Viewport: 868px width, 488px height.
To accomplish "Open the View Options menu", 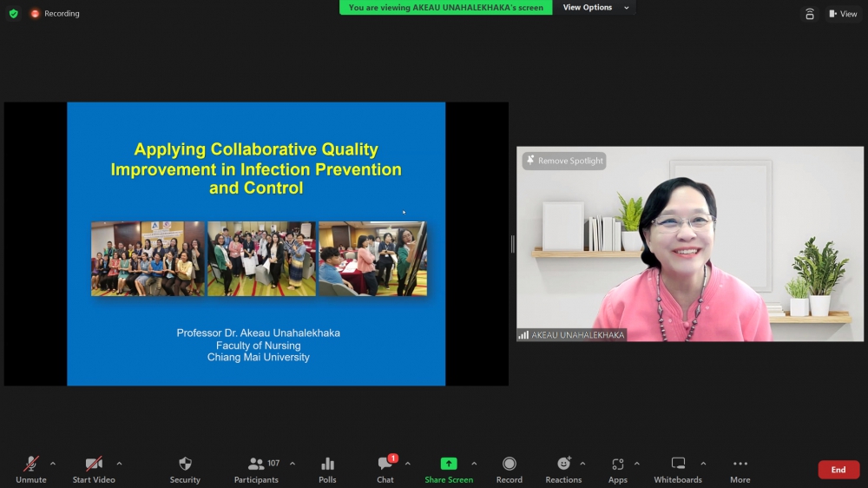I will point(595,8).
